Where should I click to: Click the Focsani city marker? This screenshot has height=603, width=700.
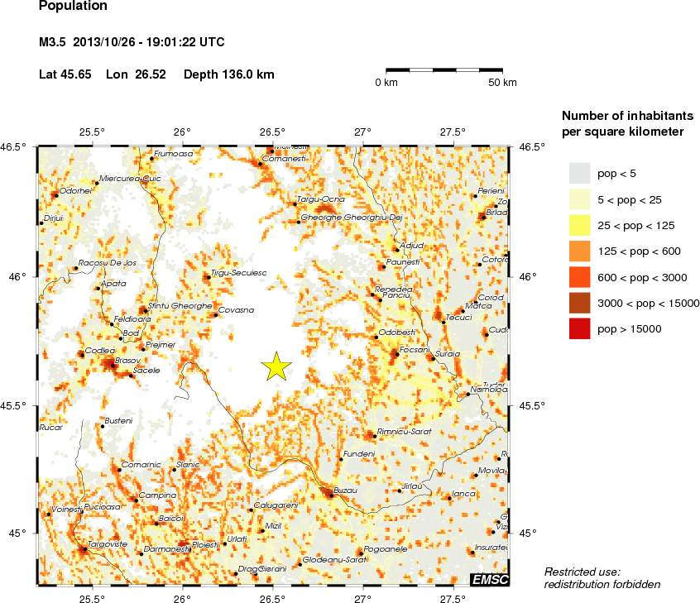point(396,356)
